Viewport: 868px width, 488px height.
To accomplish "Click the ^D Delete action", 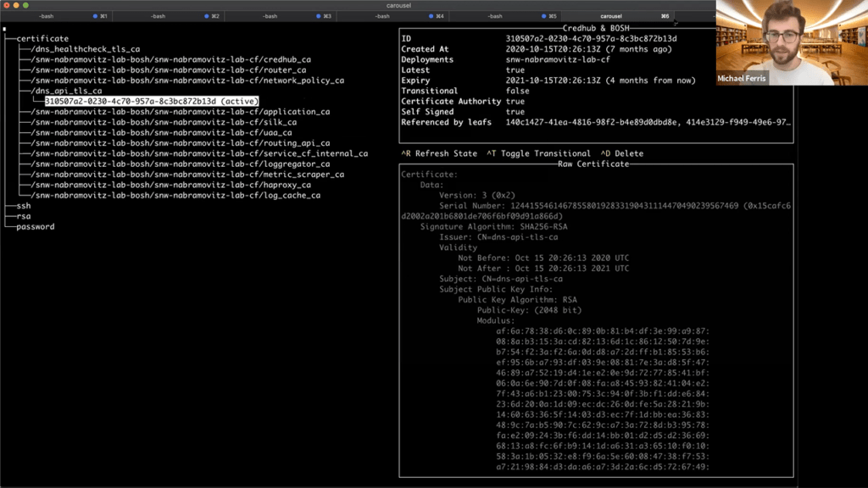I will [622, 154].
